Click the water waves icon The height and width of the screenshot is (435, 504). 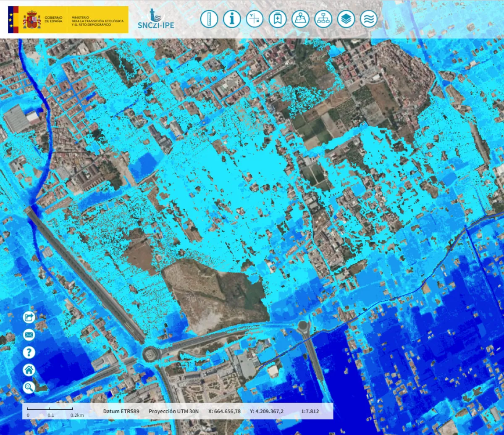tap(369, 19)
